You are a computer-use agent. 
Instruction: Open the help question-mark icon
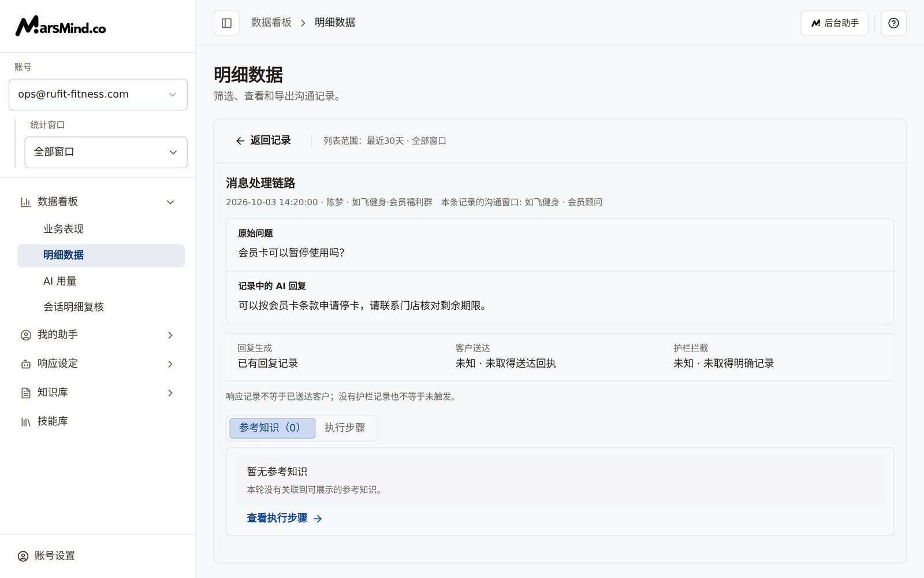click(x=893, y=23)
